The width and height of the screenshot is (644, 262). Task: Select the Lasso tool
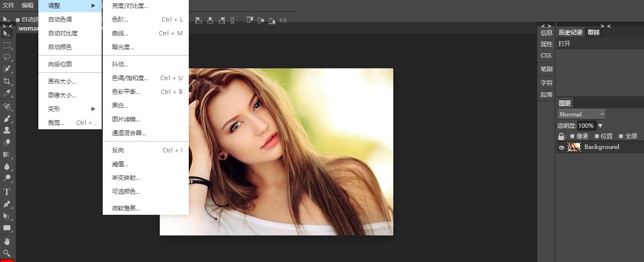(7, 57)
